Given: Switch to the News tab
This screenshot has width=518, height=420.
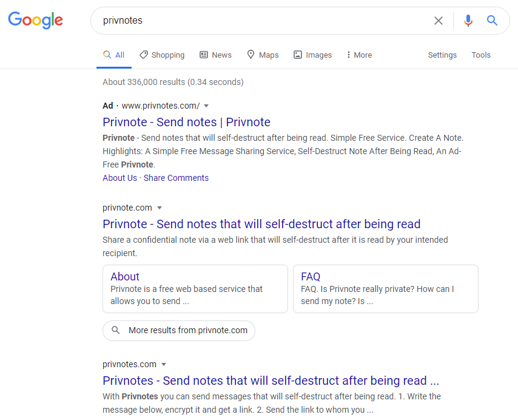Looking at the screenshot, I should [x=215, y=55].
